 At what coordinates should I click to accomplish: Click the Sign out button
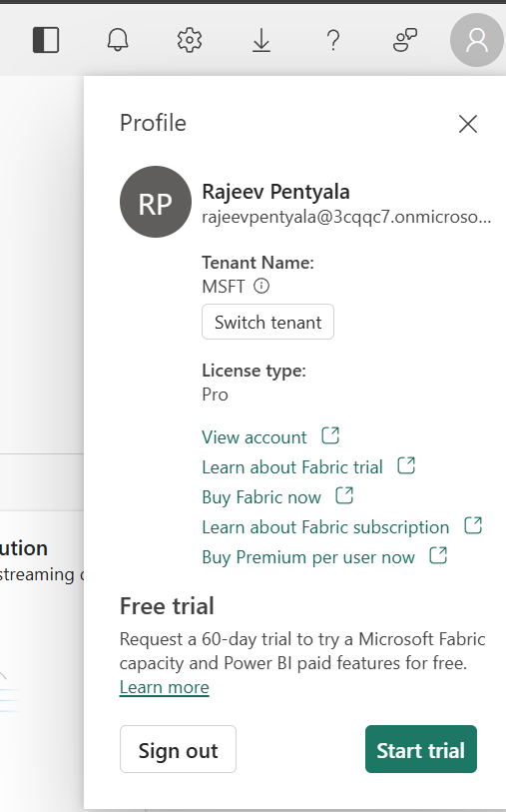click(x=178, y=749)
